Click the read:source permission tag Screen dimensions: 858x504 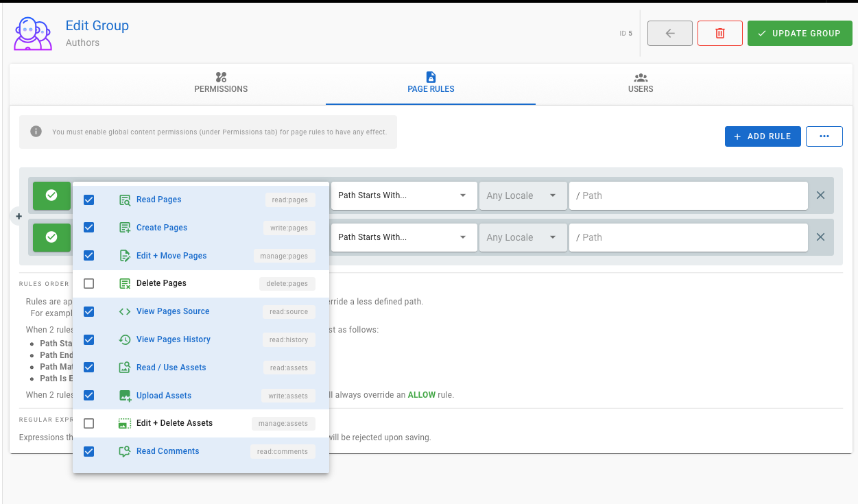coord(289,311)
